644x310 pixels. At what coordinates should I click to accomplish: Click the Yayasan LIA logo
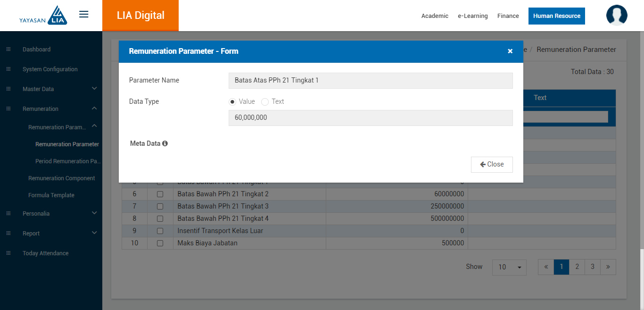(x=43, y=15)
